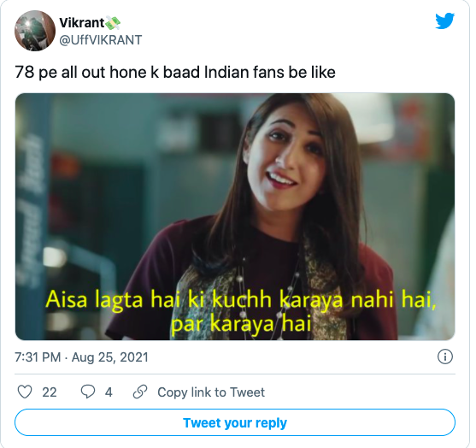Screen dimensions: 476x448
Task: Select Copy link to Tweet
Action: tap(211, 392)
